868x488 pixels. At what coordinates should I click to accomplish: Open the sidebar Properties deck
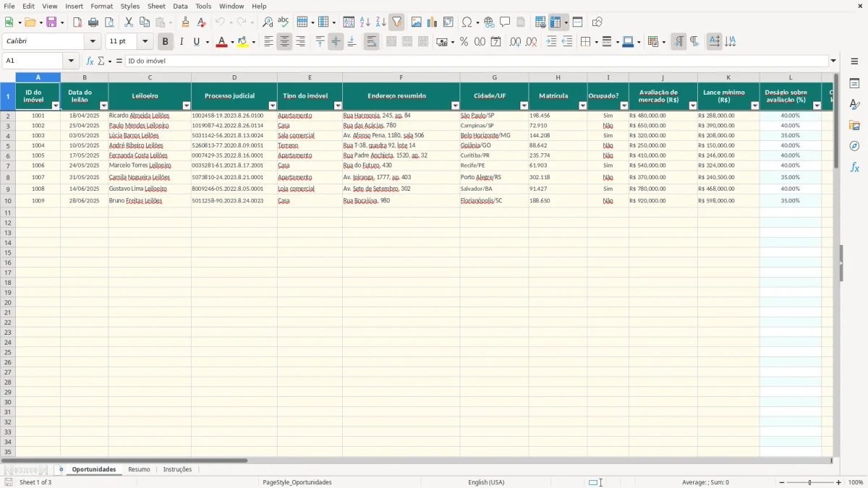click(854, 83)
